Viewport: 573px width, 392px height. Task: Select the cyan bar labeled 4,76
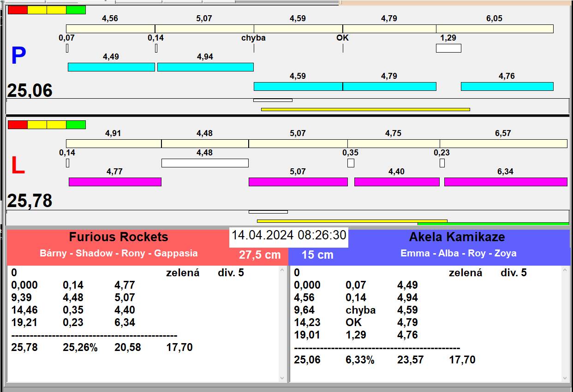(x=507, y=86)
